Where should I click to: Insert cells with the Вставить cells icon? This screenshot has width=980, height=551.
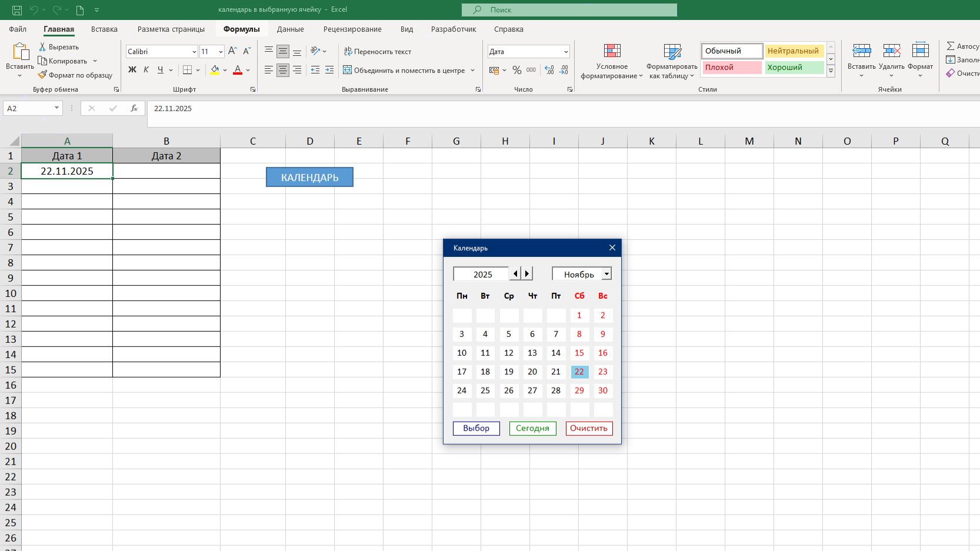tap(862, 51)
